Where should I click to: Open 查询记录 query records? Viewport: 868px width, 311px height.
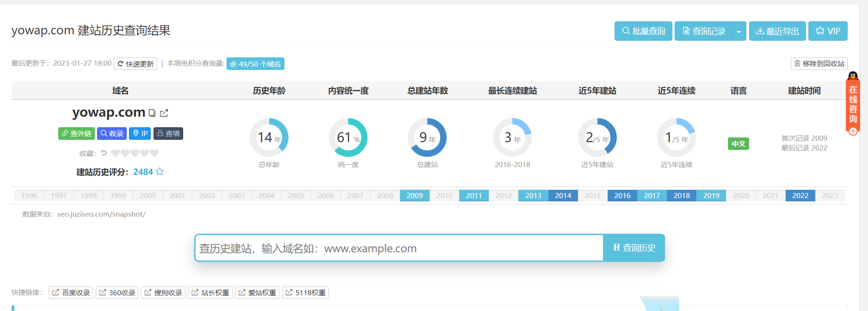[x=703, y=31]
